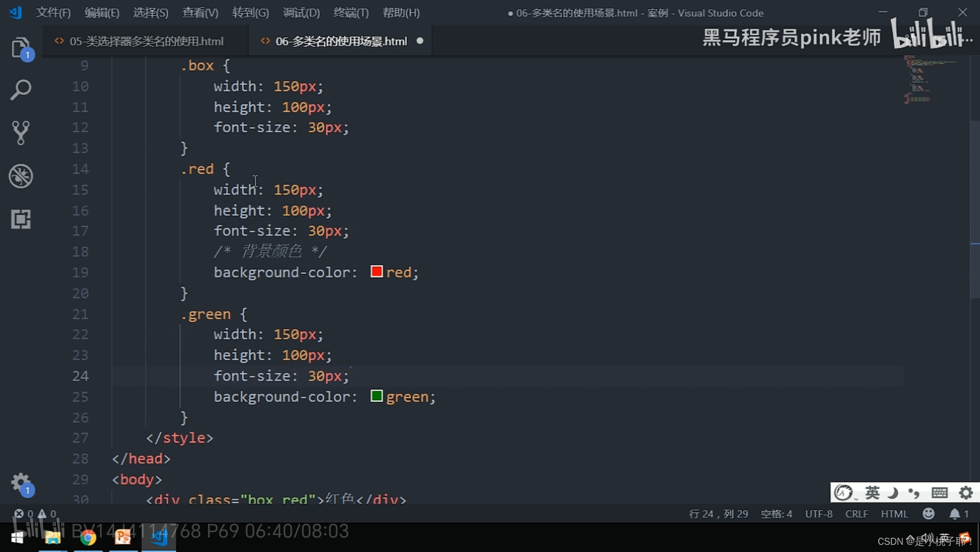Click the IME English mode indicator
Image resolution: width=980 pixels, height=552 pixels.
(872, 493)
